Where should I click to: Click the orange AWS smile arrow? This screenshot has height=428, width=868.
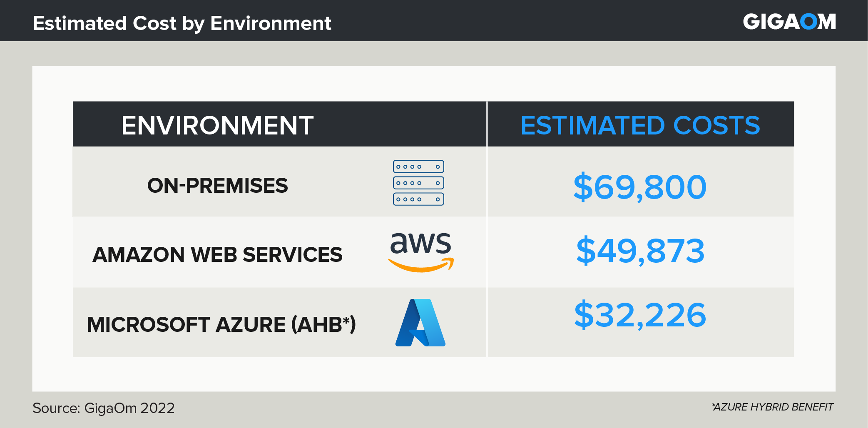420,266
